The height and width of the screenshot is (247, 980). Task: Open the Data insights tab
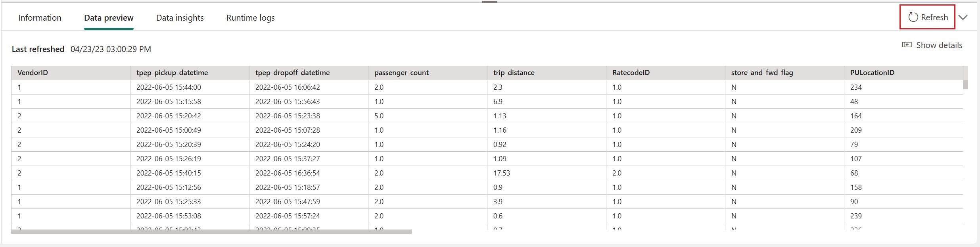180,18
